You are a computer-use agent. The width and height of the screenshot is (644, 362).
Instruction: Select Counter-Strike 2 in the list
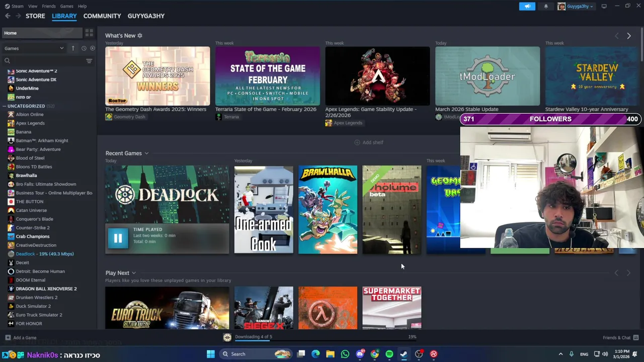[x=33, y=228]
